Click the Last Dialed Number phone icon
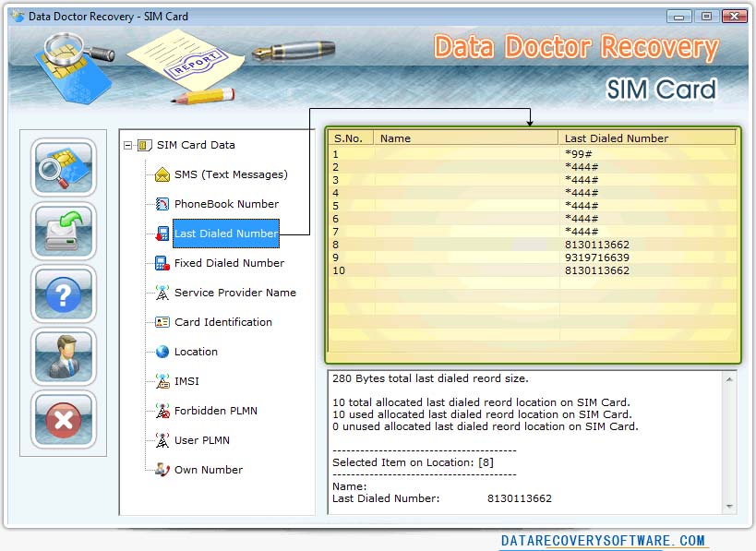 pos(162,234)
